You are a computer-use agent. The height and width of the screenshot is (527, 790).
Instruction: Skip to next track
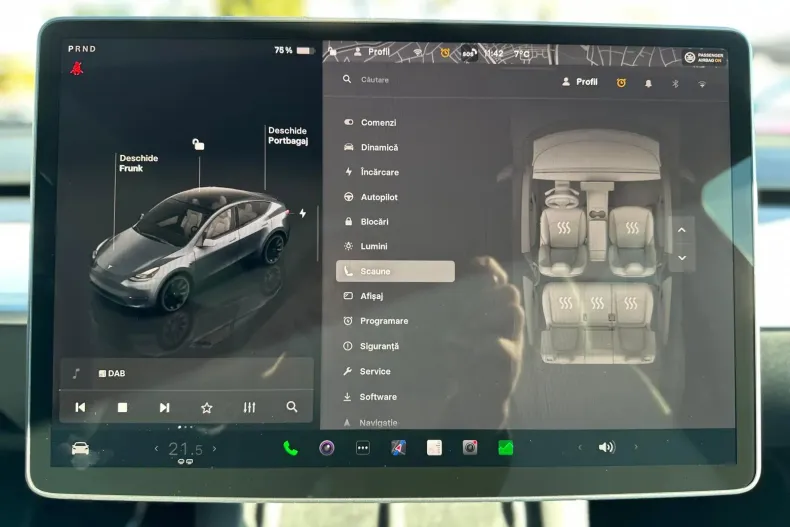click(x=164, y=407)
